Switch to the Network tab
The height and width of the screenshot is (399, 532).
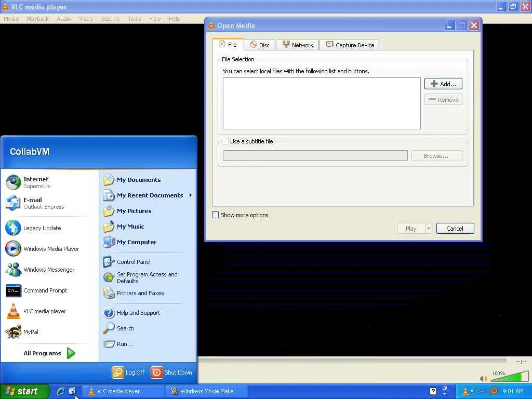tap(298, 45)
